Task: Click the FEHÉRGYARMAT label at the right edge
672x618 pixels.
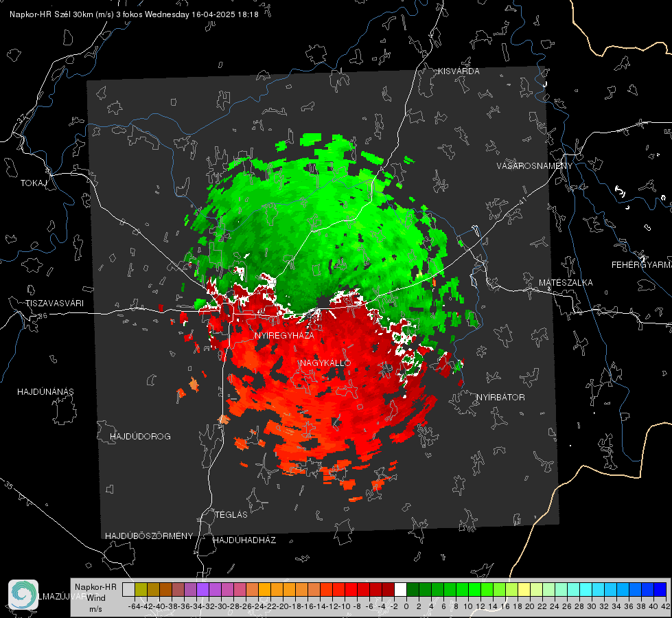Action: (642, 265)
